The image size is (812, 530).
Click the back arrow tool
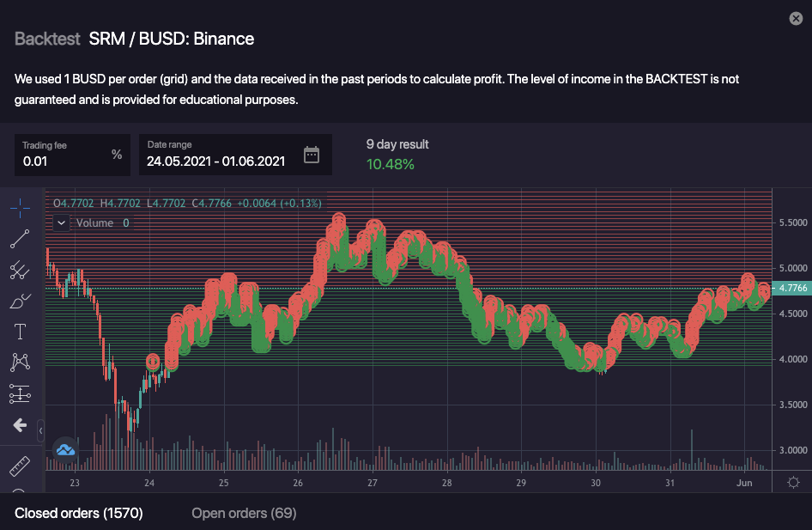[x=20, y=425]
